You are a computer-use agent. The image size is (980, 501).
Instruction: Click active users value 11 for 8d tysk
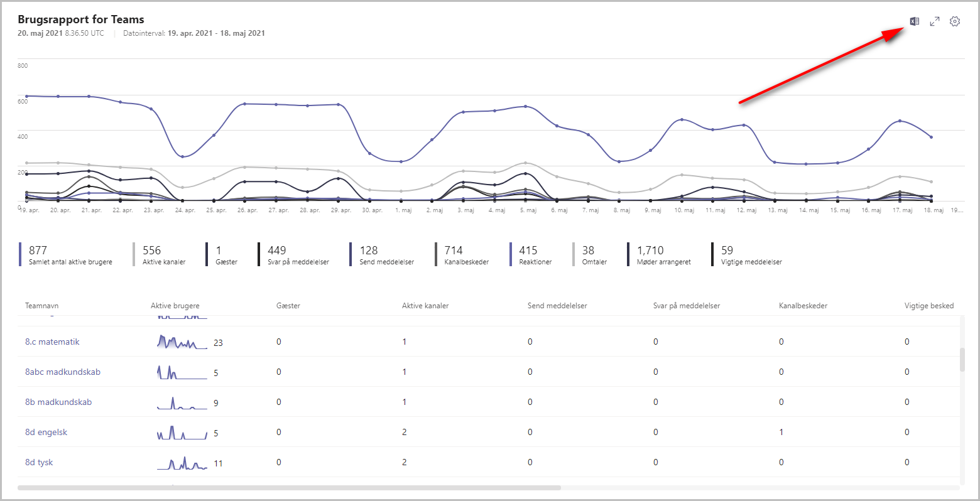(x=218, y=463)
